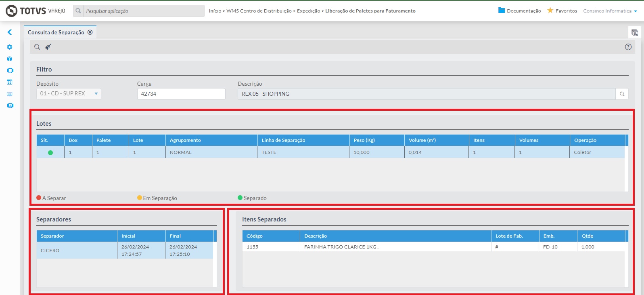
Task: Sort by Lote de Fab. column header
Action: (515, 236)
